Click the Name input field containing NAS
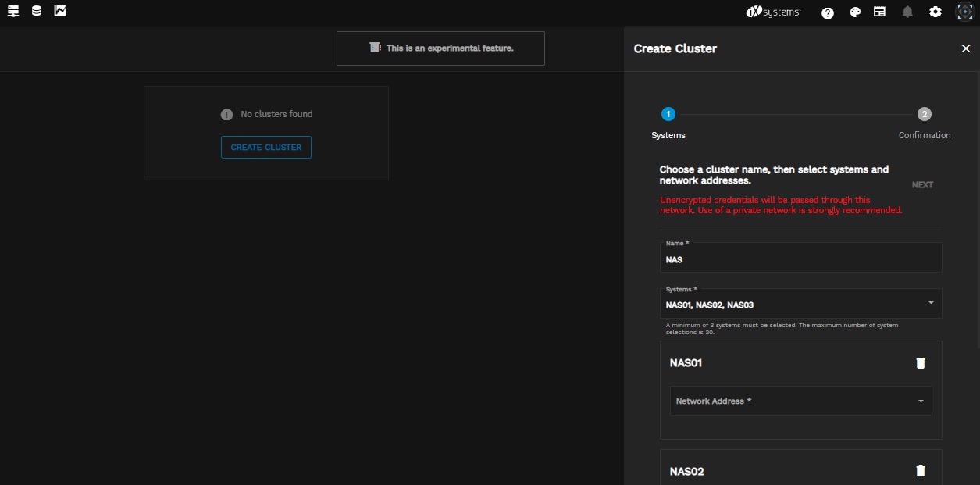This screenshot has width=980, height=485. [801, 257]
